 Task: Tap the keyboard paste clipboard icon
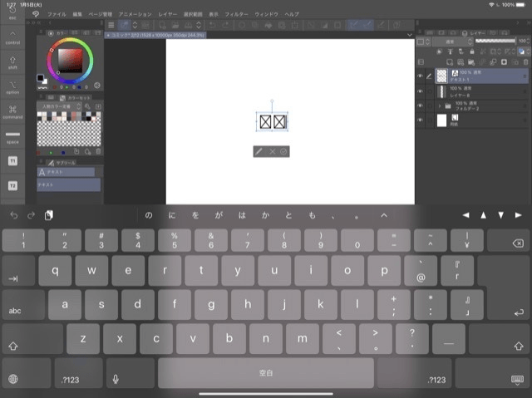(48, 215)
